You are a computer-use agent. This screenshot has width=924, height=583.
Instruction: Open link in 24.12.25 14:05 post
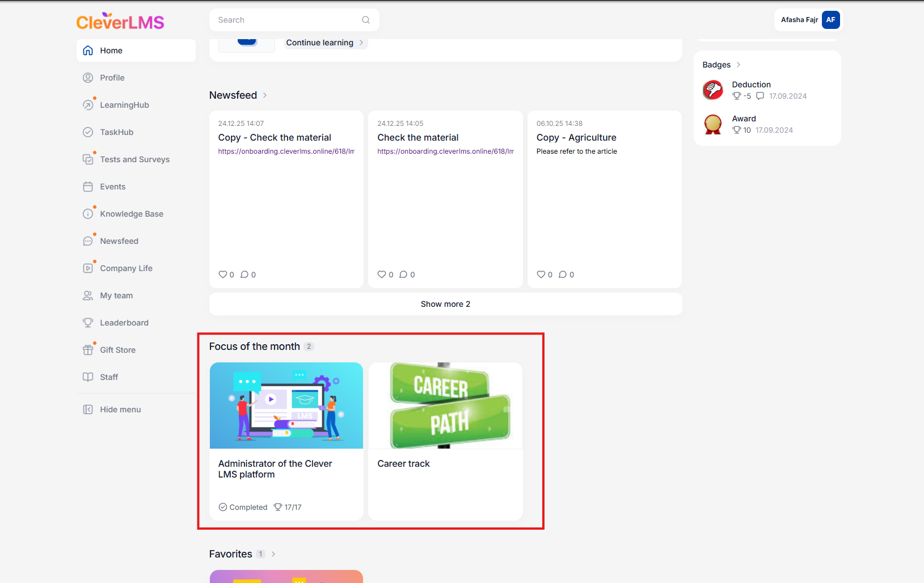tap(446, 151)
